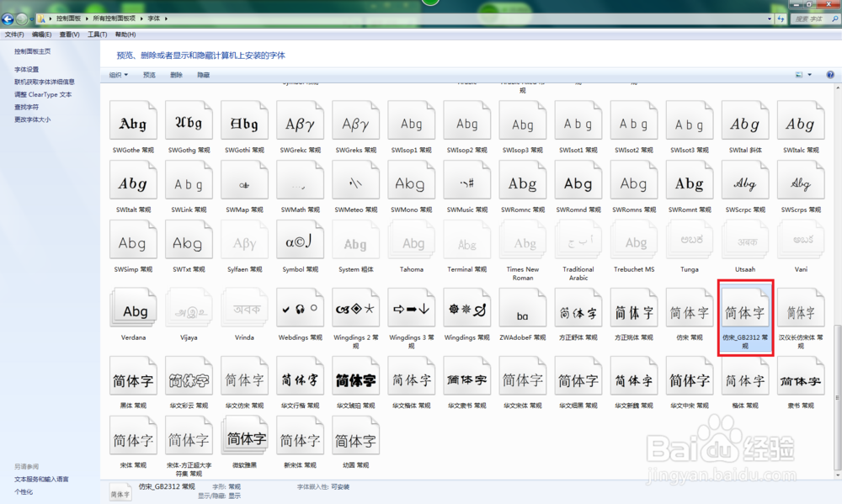Select the 微软雅黑 font family icon
Screen dimensions: 842x504
(244, 435)
